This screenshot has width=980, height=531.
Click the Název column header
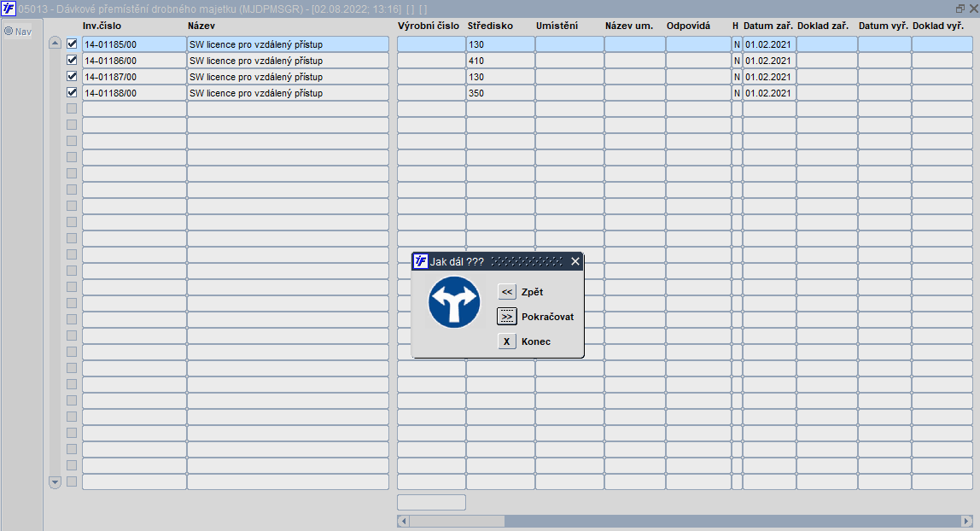pyautogui.click(x=201, y=26)
